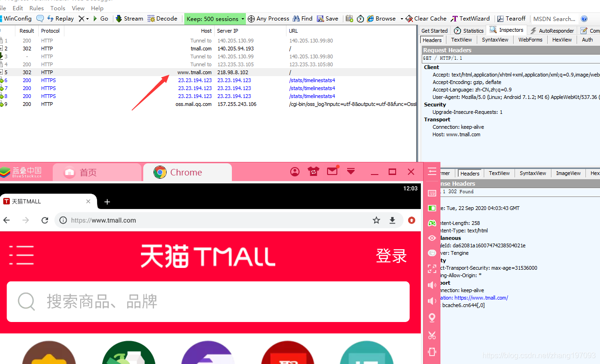Viewport: 600px width, 364px height.
Task: Select request WebForms inspector tab
Action: tap(530, 40)
